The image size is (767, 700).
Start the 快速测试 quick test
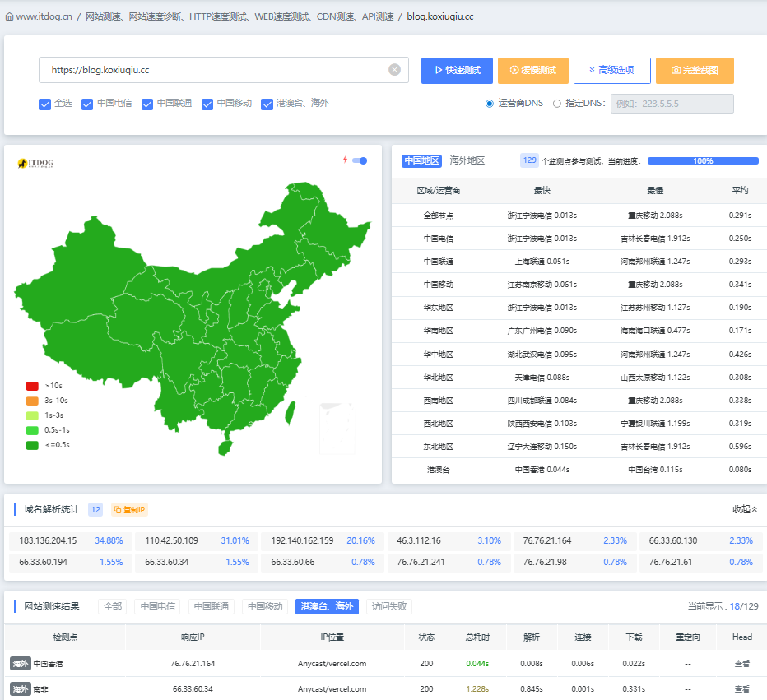click(x=457, y=71)
